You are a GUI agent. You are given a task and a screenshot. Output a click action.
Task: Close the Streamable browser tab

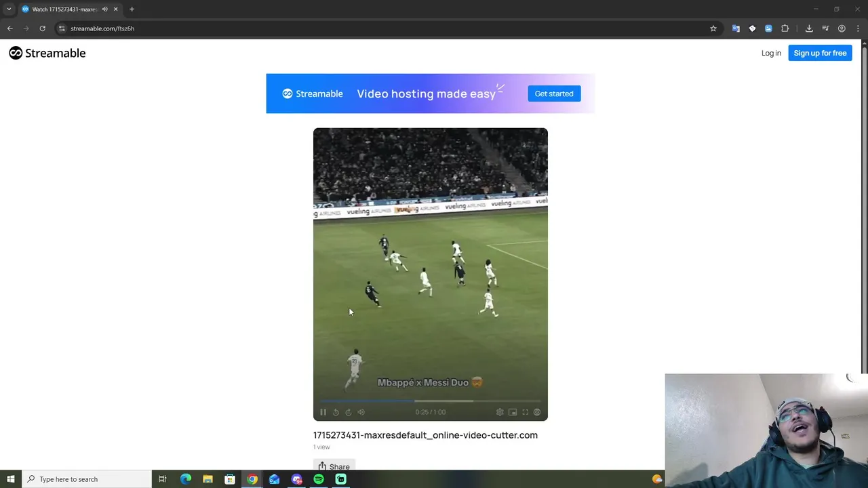[x=115, y=9]
